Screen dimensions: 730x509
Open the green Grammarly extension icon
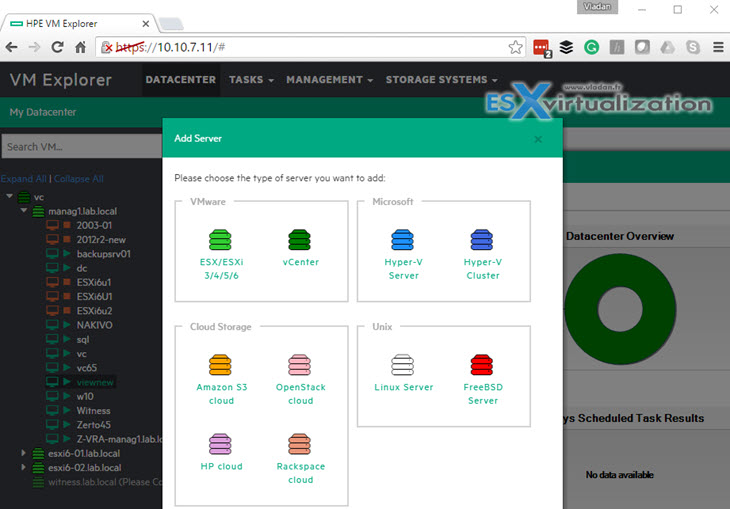pyautogui.click(x=592, y=47)
